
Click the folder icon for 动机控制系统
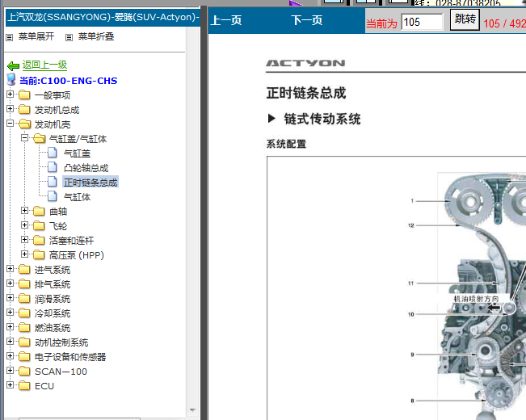pyautogui.click(x=24, y=342)
